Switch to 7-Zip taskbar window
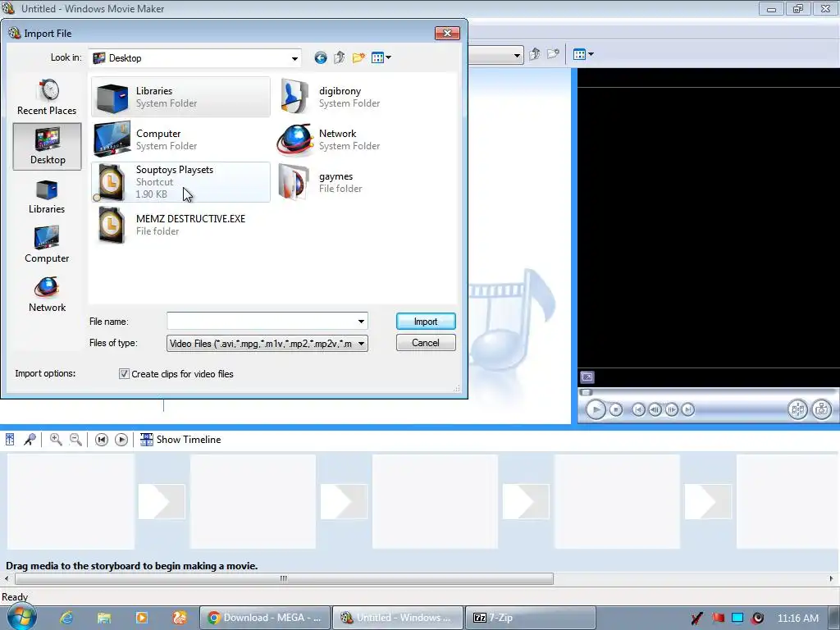840x630 pixels. point(531,618)
